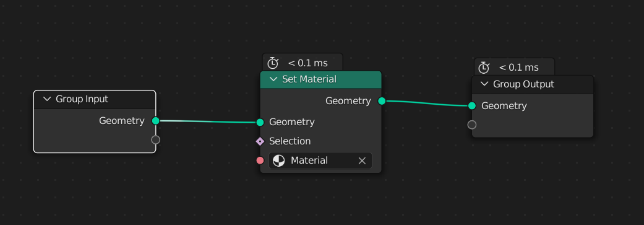
Task: Click noodle between Set Material and Group Output
Action: 427,104
